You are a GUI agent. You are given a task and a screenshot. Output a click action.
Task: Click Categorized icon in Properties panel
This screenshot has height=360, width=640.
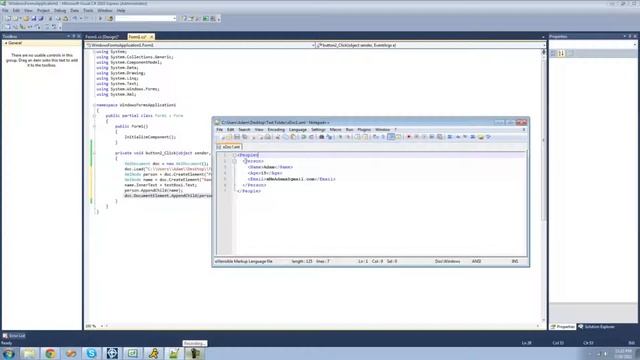(553, 53)
